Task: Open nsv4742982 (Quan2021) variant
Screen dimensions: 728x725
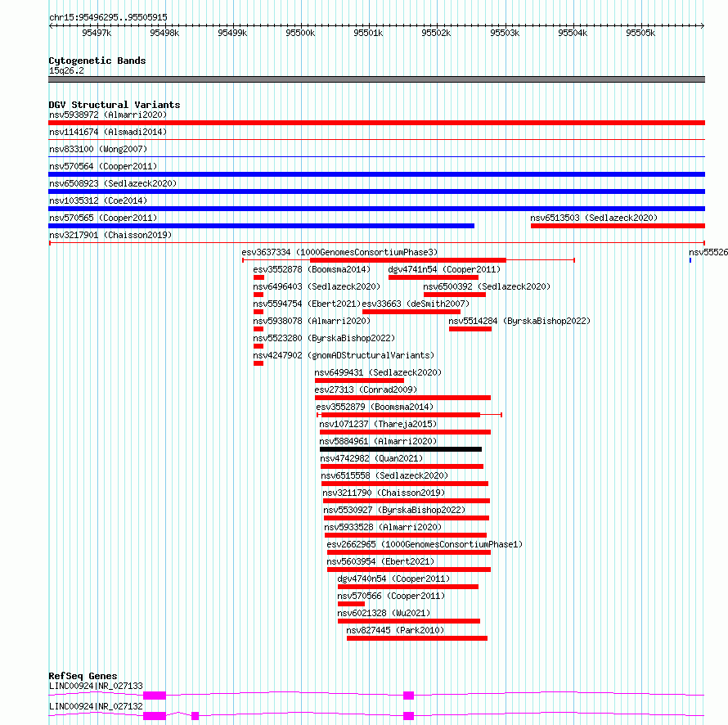Action: tap(371, 458)
